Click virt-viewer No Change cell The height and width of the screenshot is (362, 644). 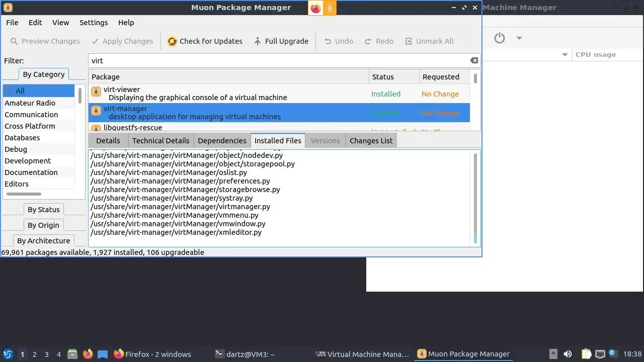click(x=440, y=94)
